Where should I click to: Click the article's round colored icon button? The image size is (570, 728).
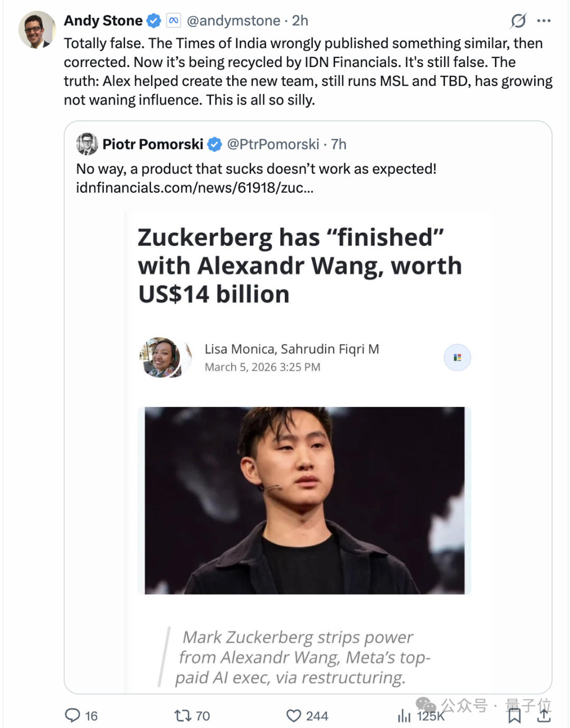click(x=457, y=357)
